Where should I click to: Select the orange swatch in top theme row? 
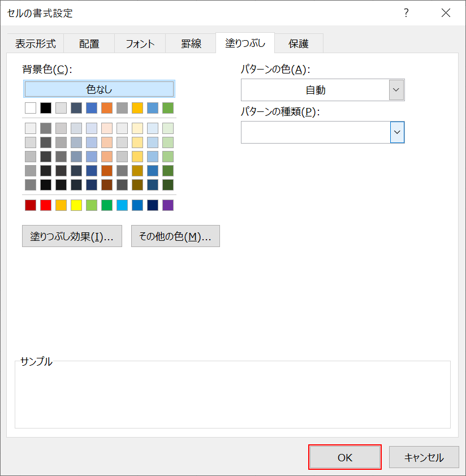(107, 108)
